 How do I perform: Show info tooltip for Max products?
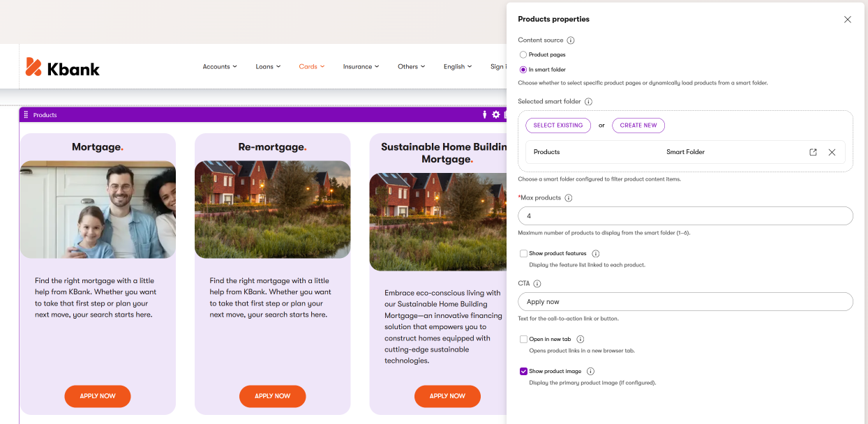568,198
